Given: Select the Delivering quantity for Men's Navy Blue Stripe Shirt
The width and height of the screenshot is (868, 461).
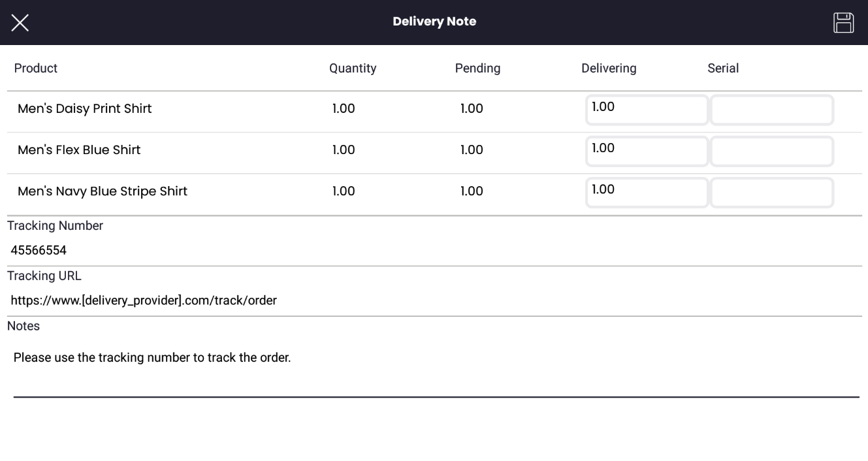Looking at the screenshot, I should point(645,192).
